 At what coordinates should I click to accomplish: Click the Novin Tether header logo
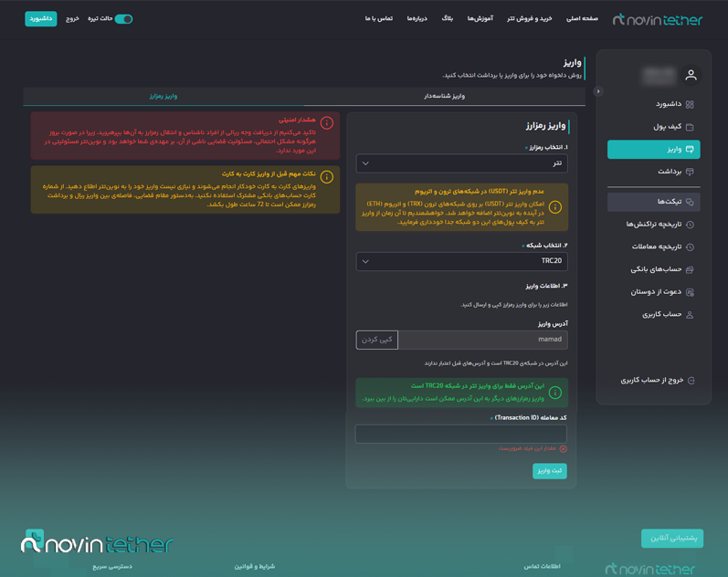658,19
